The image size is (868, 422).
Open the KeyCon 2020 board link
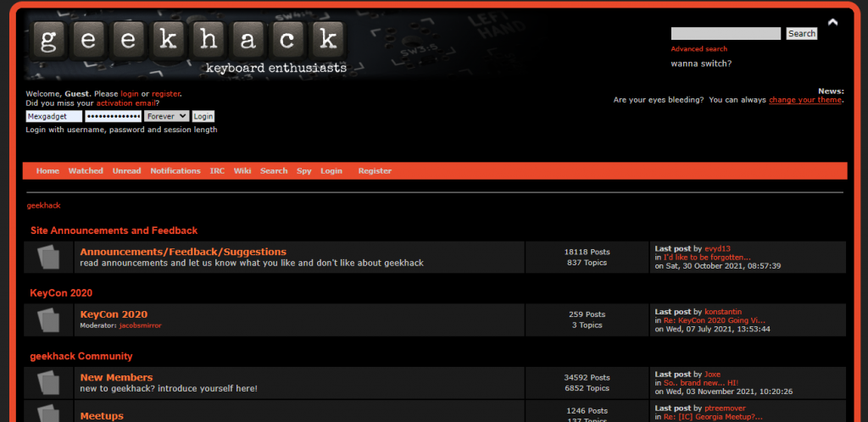114,314
